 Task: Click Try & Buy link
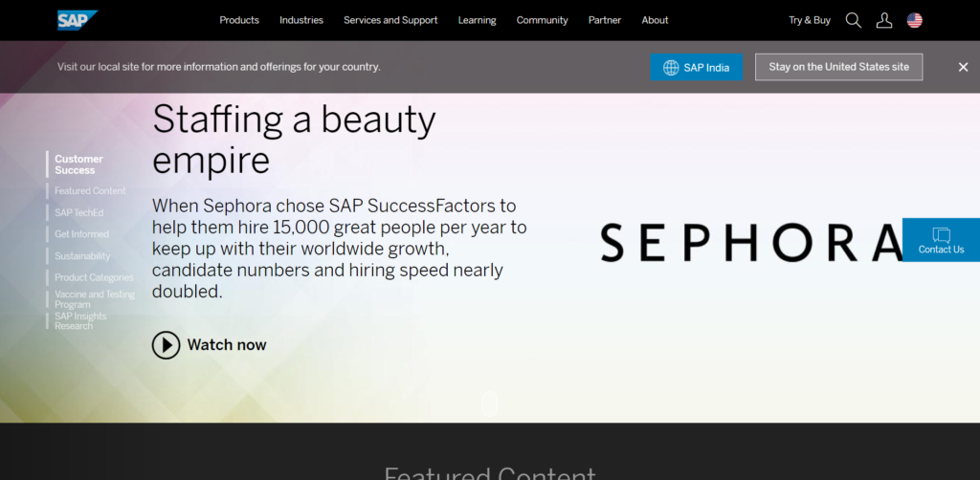click(810, 20)
